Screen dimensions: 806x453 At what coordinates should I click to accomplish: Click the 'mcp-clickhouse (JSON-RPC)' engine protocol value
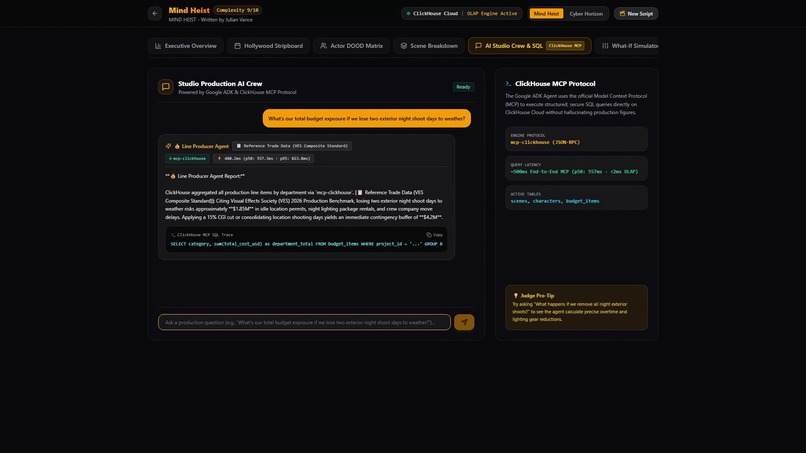[545, 142]
